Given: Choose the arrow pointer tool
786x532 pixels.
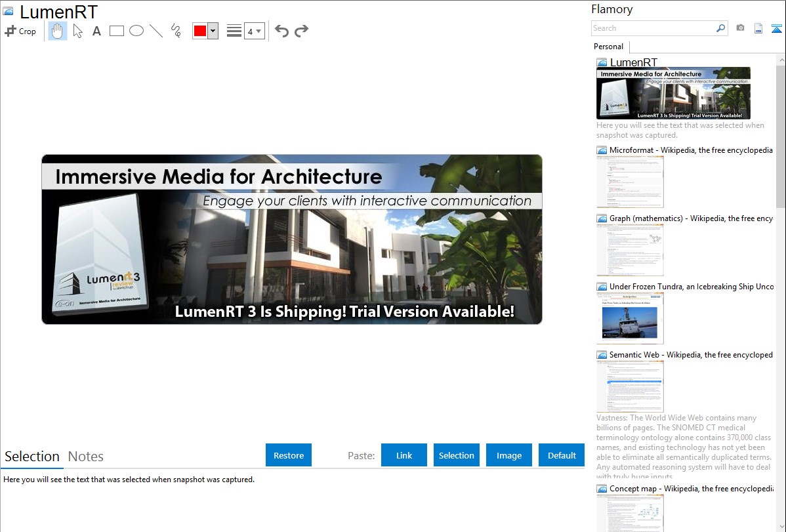Looking at the screenshot, I should click(x=77, y=31).
